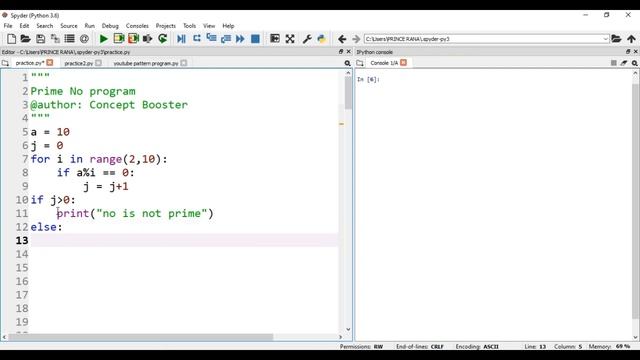Undock the IPython console pane
Image resolution: width=640 pixels, height=360 pixels.
pos(628,52)
